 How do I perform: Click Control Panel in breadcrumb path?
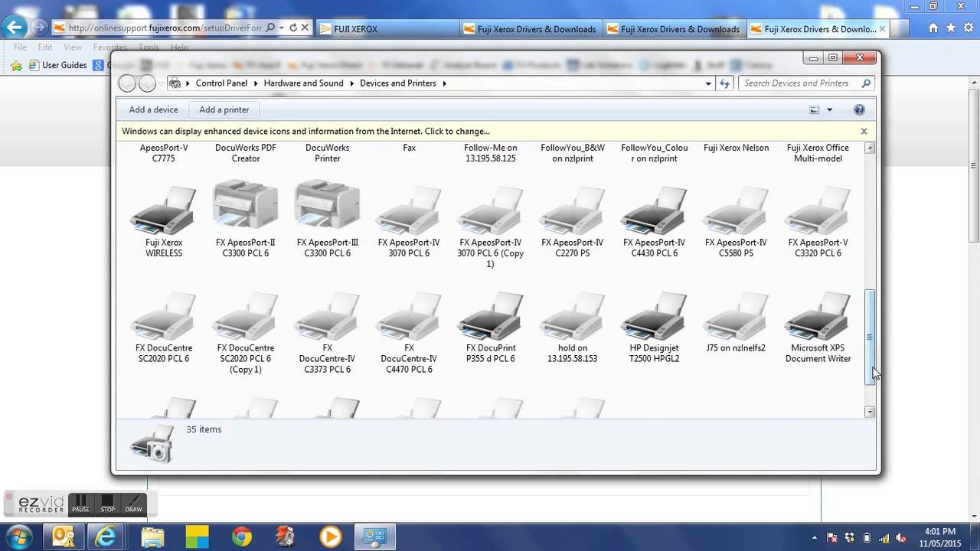point(221,83)
